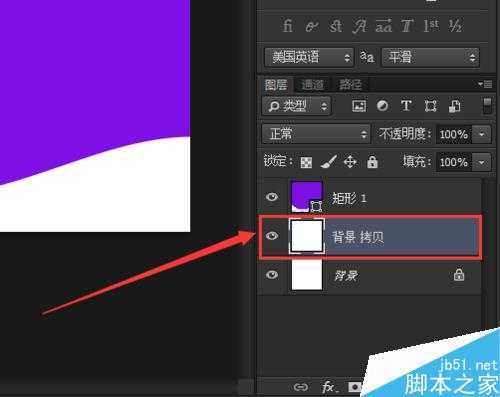Image resolution: width=500 pixels, height=397 pixels.
Task: Toggle discretionary ligatures st icon
Action: click(x=336, y=26)
